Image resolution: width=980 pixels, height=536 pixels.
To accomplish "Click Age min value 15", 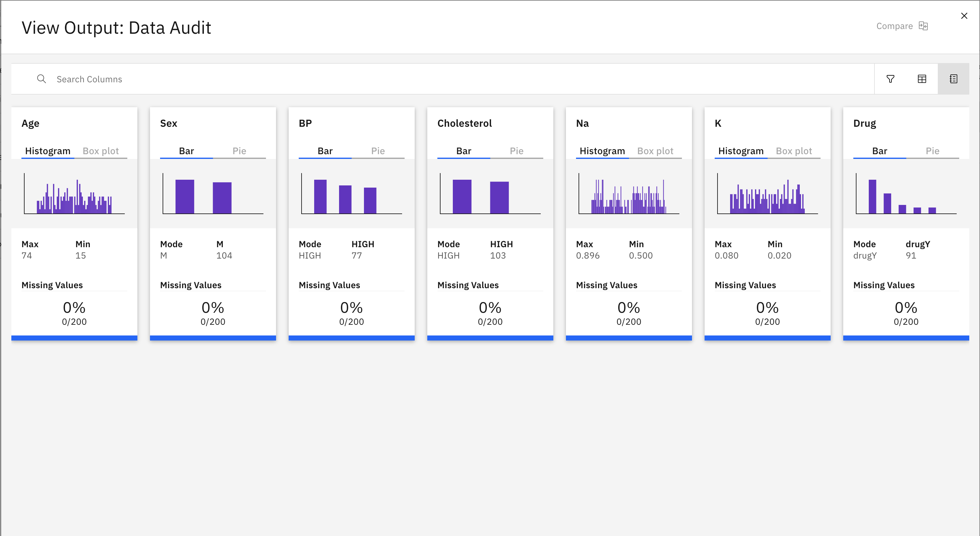I will click(81, 255).
